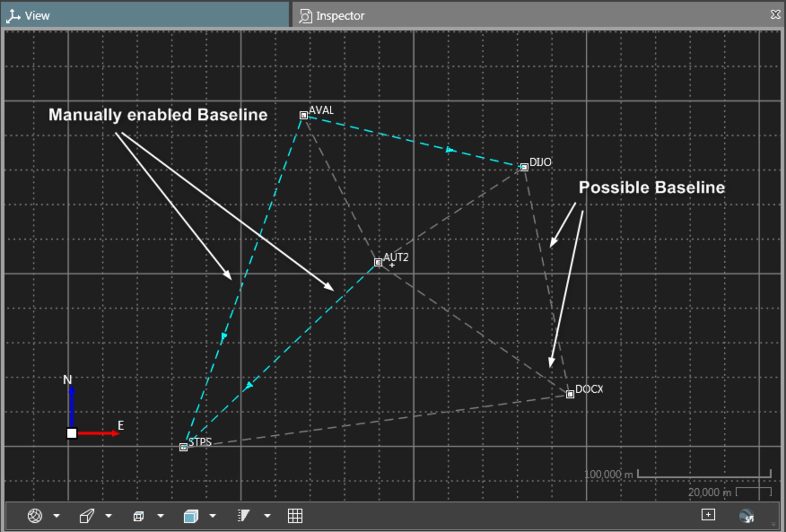Click the AUT2 station label
The height and width of the screenshot is (532, 786).
(x=396, y=257)
